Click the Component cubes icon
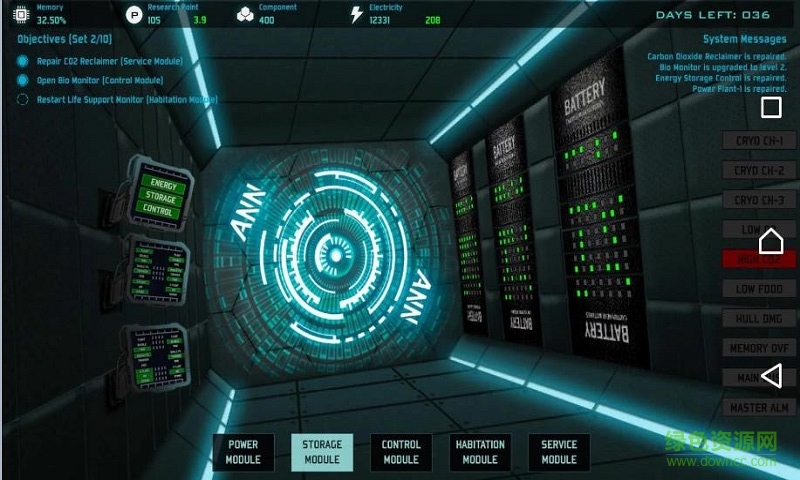 point(245,15)
